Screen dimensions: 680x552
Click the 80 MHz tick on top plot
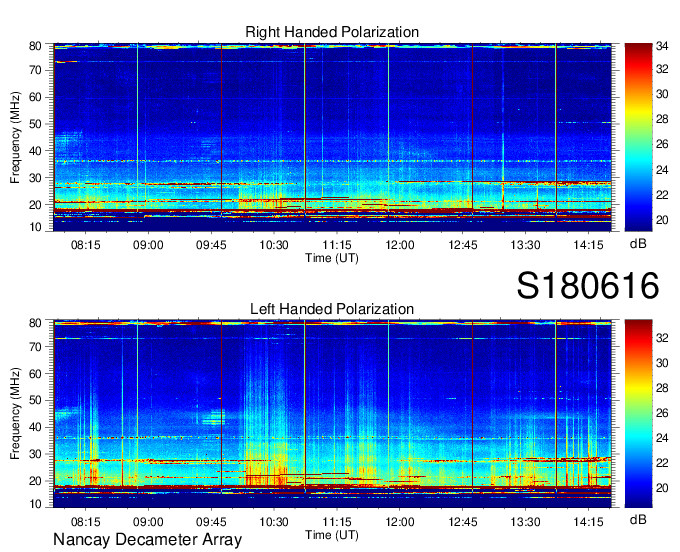click(x=35, y=46)
